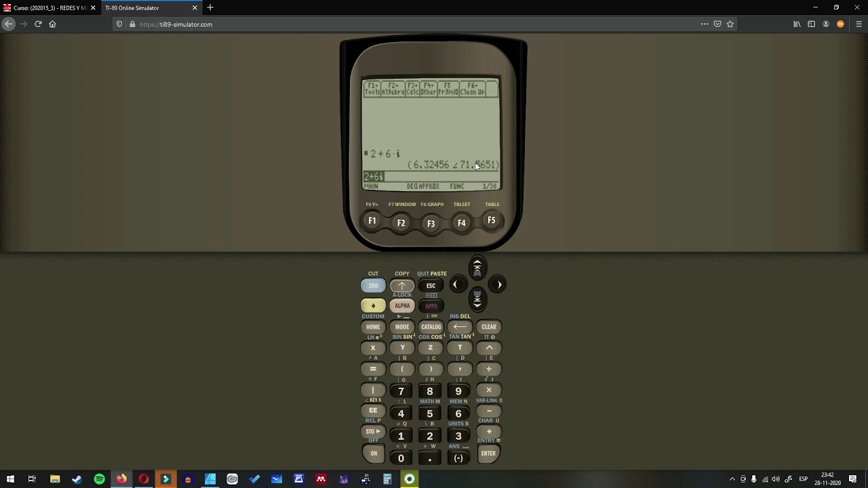This screenshot has height=488, width=868.
Task: Click the F5 function key
Action: tap(491, 221)
